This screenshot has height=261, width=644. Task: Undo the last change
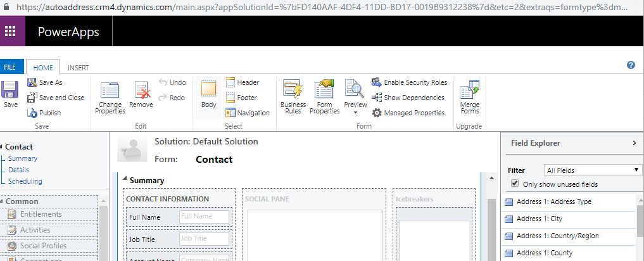[x=172, y=82]
